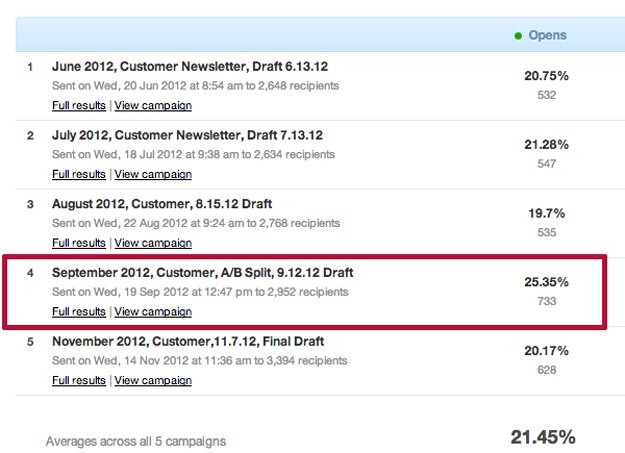Select title July 2012, Customer Newsletter, Draft 7.13.12
The width and height of the screenshot is (625, 453).
pyautogui.click(x=187, y=135)
